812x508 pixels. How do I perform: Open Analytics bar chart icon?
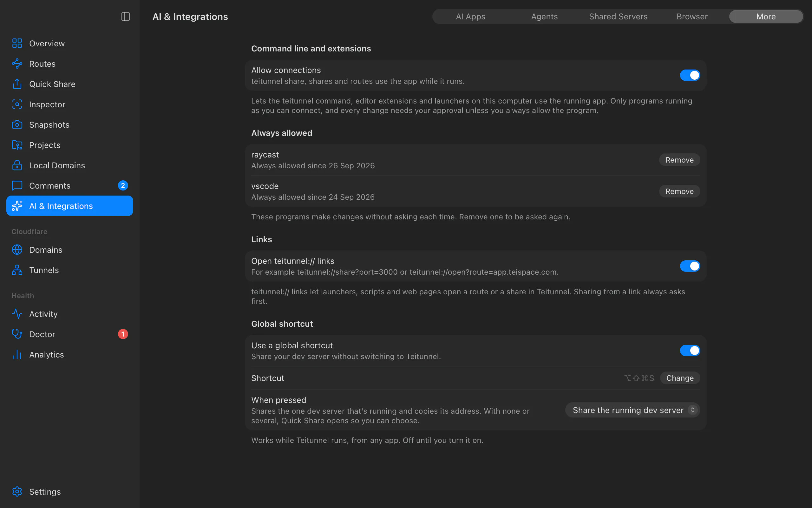click(x=17, y=354)
